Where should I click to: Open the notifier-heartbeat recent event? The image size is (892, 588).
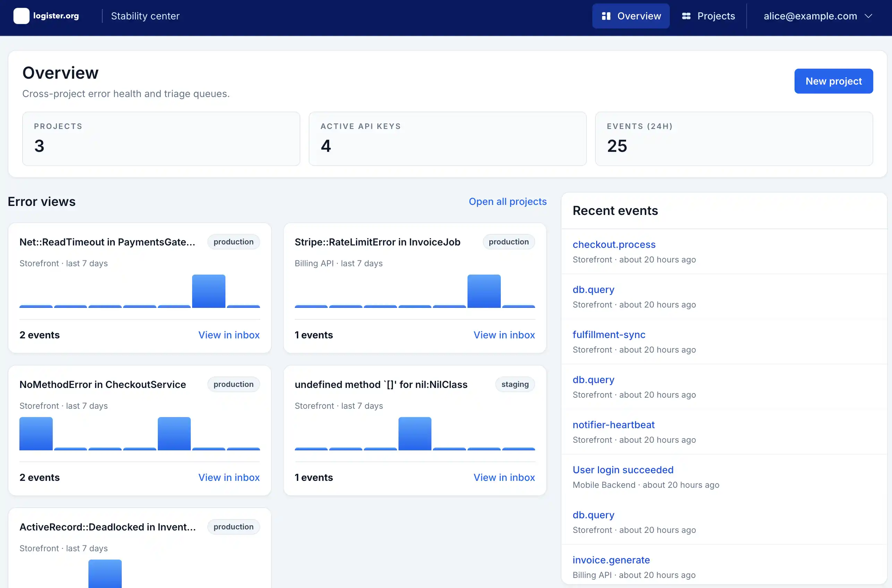pyautogui.click(x=613, y=424)
